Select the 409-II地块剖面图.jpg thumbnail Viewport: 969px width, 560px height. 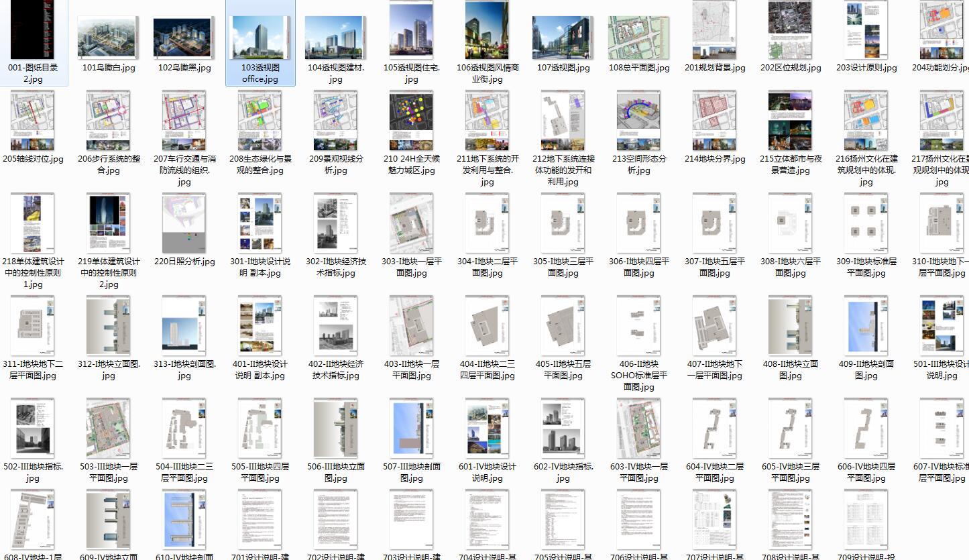(x=866, y=327)
